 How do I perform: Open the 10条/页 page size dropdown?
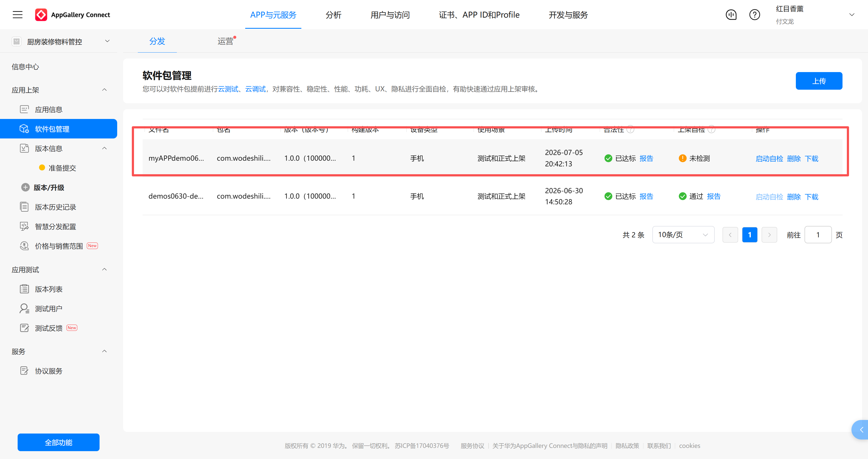(683, 235)
